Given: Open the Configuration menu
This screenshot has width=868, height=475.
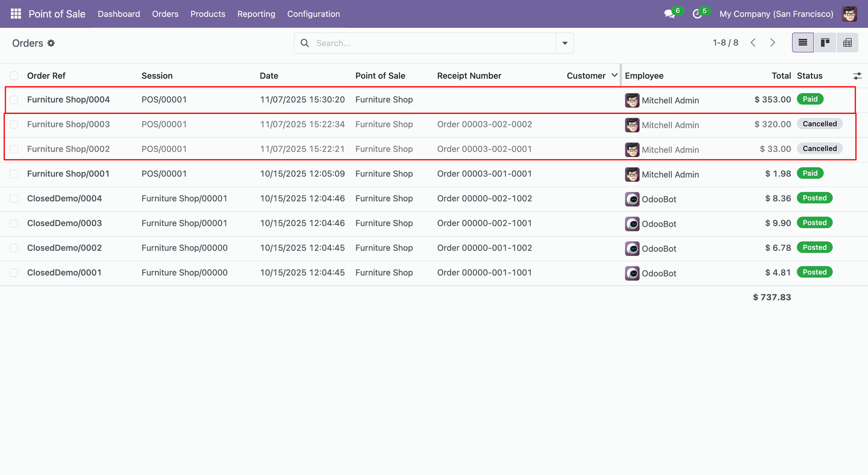Looking at the screenshot, I should pos(313,14).
